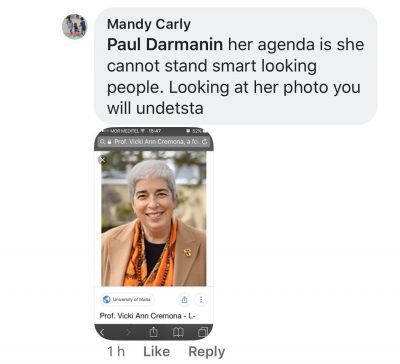Tap the share button in Safari toolbar
Viewport: 400px width, 364px height.
(x=153, y=332)
